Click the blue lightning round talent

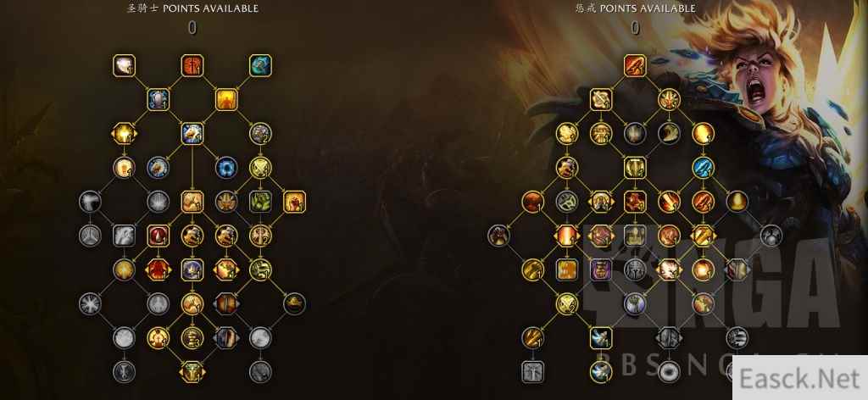703,168
